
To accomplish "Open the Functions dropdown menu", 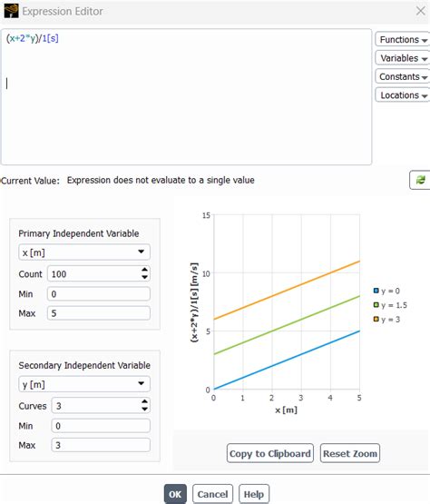I will (403, 40).
